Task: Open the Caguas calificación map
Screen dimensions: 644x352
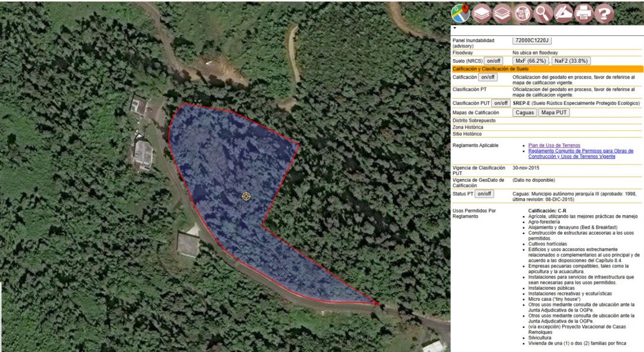Action: coord(524,113)
